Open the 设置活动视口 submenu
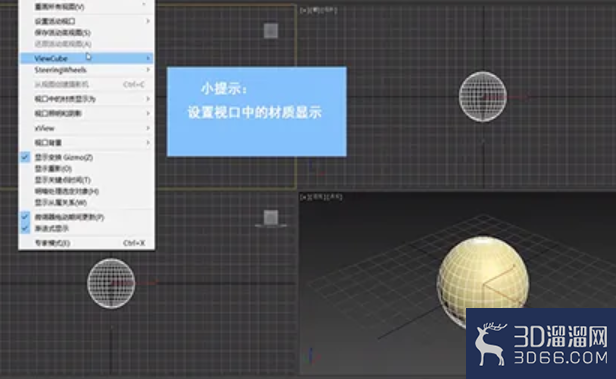The width and height of the screenshot is (616, 379). click(86, 21)
